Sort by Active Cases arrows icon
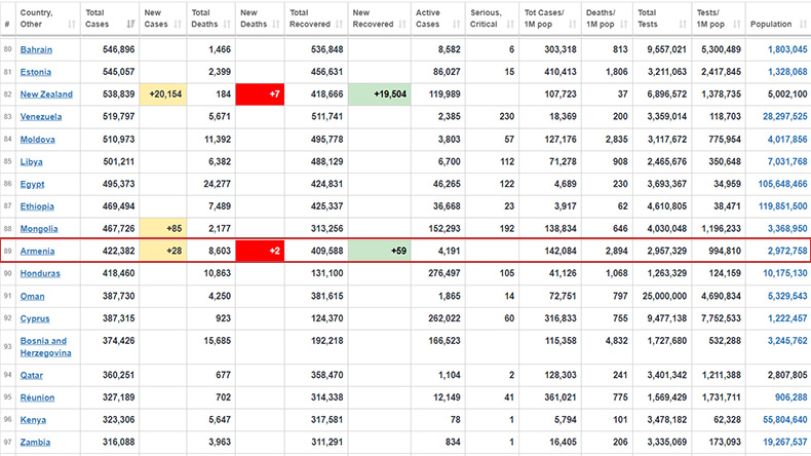811x456 pixels. (x=456, y=24)
